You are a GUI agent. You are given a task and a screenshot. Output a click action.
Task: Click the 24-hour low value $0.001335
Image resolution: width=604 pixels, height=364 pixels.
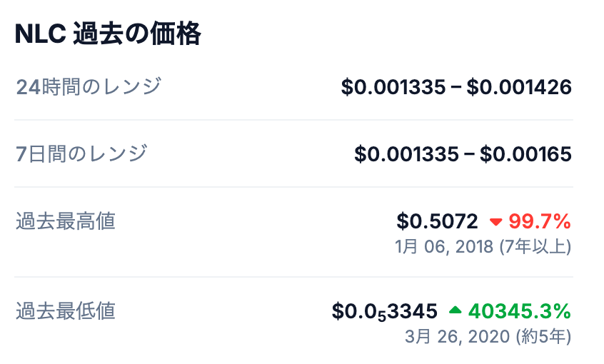tap(393, 87)
